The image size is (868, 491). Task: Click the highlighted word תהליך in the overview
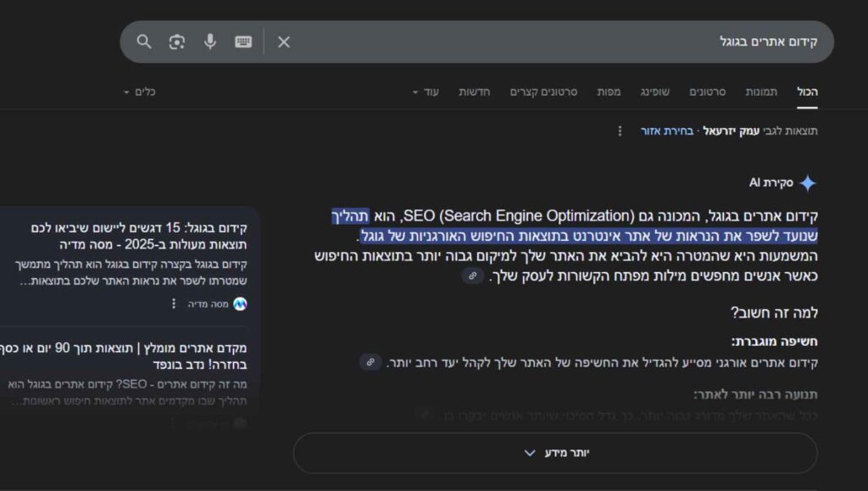click(350, 216)
